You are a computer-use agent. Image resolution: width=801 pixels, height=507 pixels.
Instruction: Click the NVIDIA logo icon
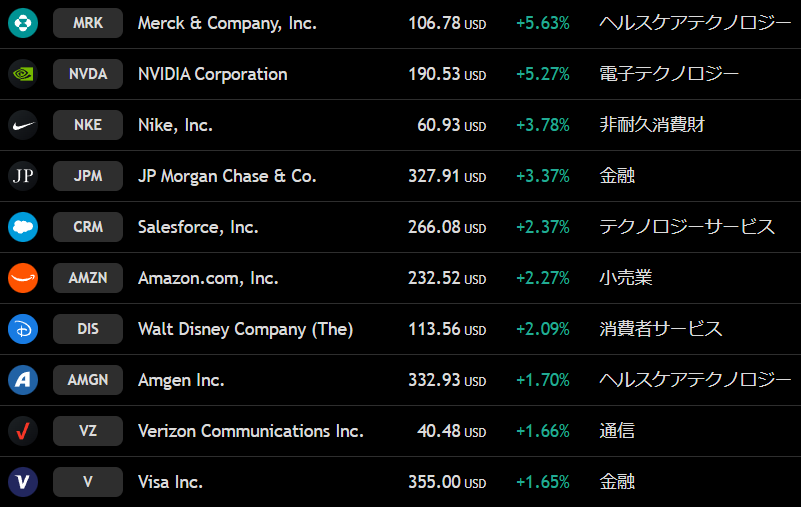point(23,74)
